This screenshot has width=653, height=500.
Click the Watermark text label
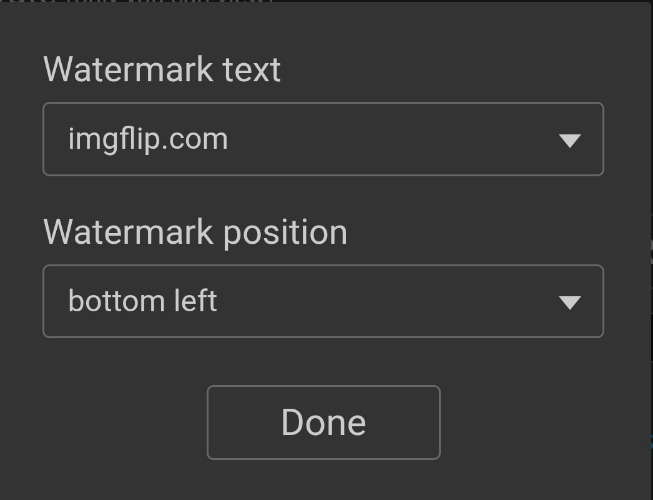pos(162,70)
